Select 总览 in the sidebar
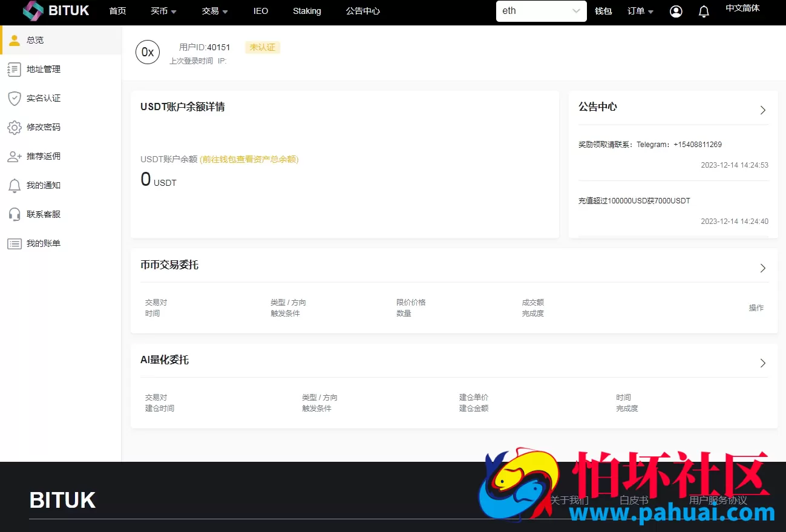This screenshot has height=532, width=786. pos(61,40)
